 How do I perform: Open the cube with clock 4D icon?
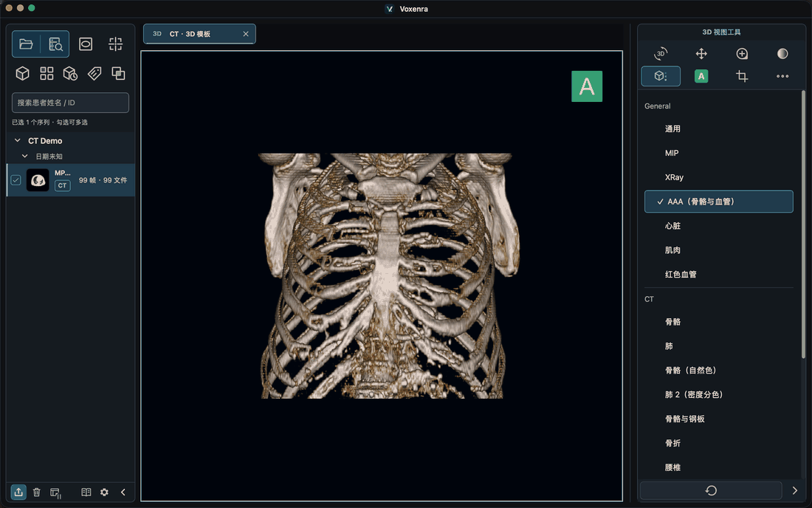(70, 74)
